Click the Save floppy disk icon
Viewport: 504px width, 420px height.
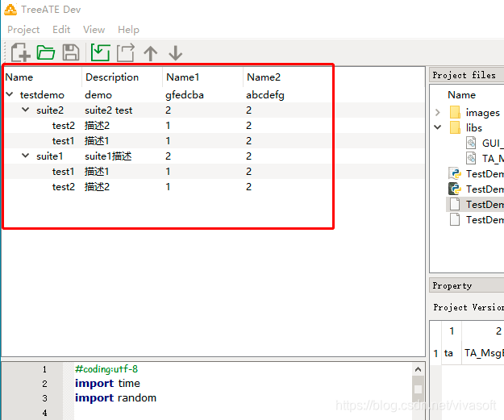(71, 52)
